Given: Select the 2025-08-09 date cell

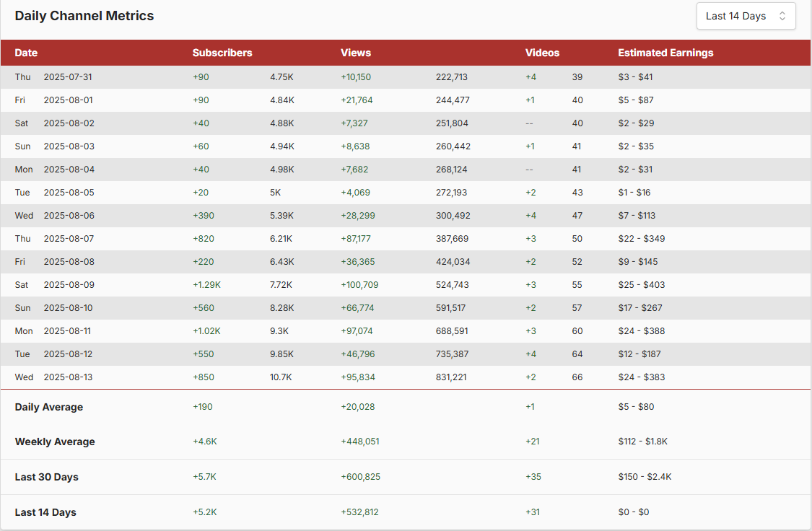Looking at the screenshot, I should [69, 285].
